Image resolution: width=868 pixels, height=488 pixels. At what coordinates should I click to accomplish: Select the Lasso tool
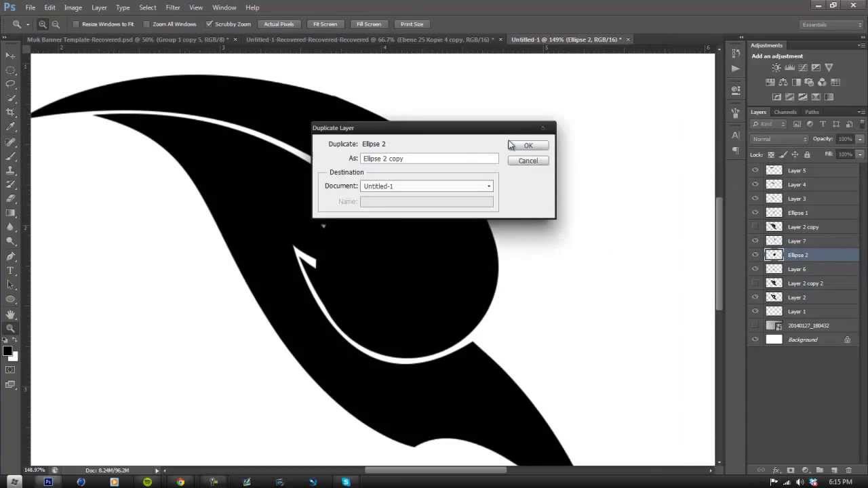pos(10,84)
